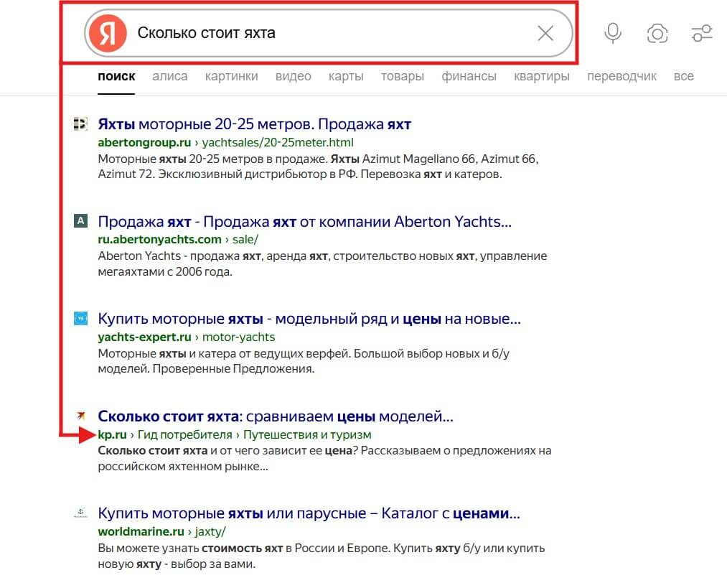
Task: Click the Yandex logo in search bar
Action: pyautogui.click(x=108, y=33)
